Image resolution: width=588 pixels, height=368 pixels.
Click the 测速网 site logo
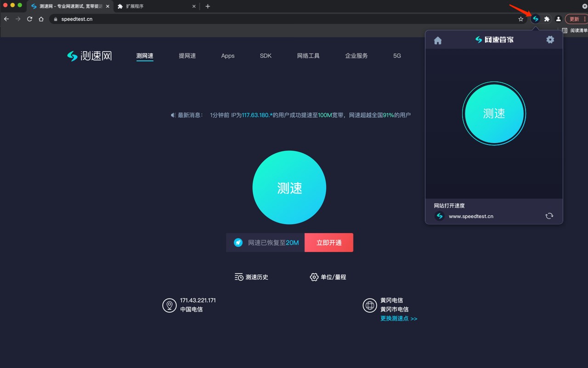(89, 56)
